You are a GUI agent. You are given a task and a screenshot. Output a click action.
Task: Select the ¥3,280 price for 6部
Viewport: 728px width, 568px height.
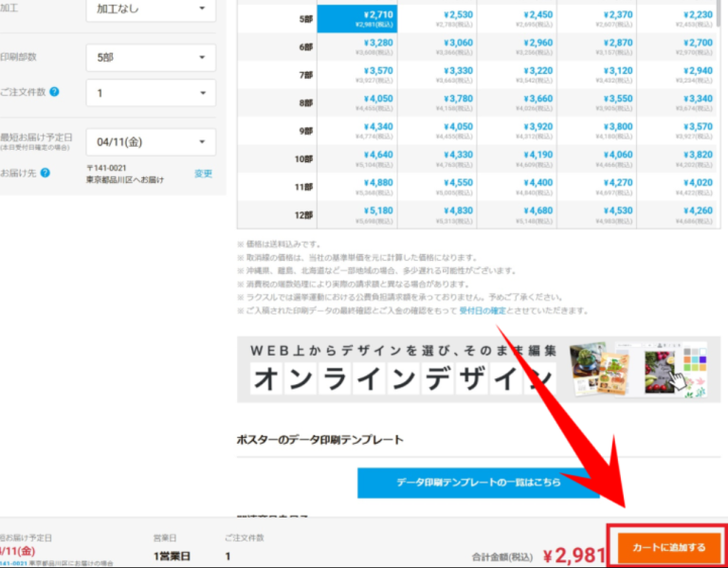coord(357,47)
